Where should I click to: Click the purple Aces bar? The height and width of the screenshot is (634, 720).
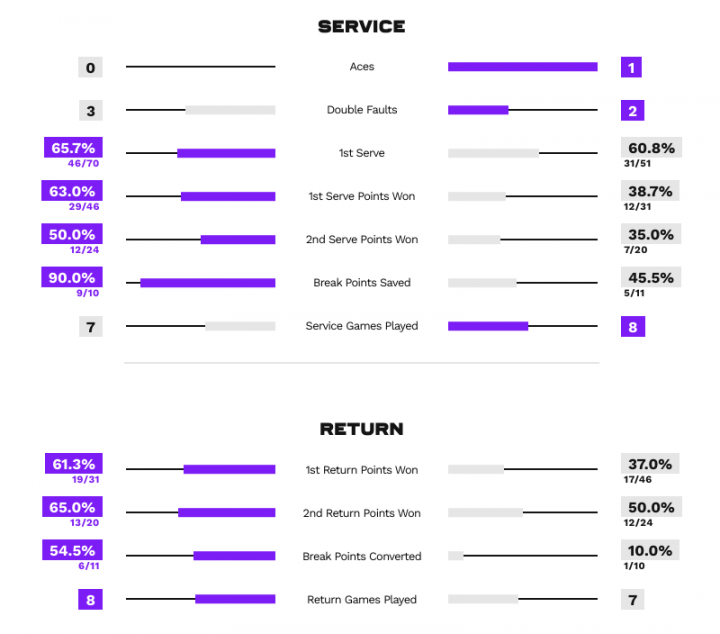[523, 67]
